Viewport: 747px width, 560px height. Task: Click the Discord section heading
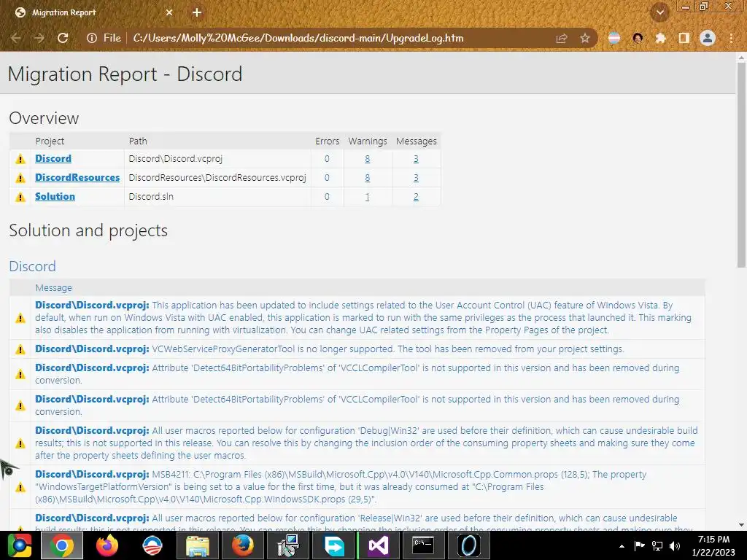tap(32, 266)
